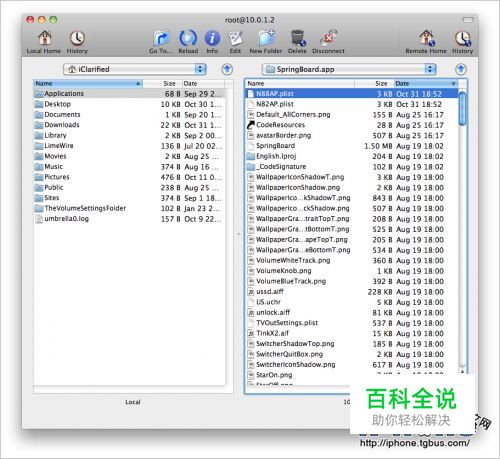The image size is (500, 459).
Task: Open the Info toolbar icon
Action: 212,42
